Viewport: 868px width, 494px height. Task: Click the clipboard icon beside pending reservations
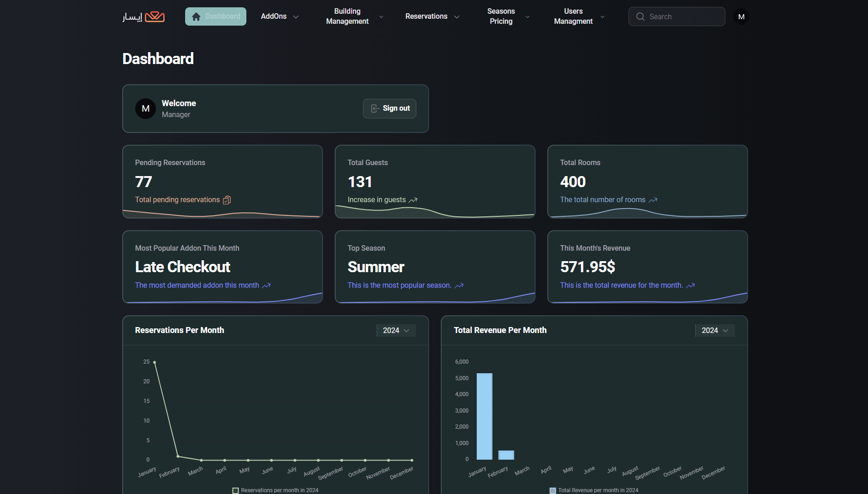[227, 200]
